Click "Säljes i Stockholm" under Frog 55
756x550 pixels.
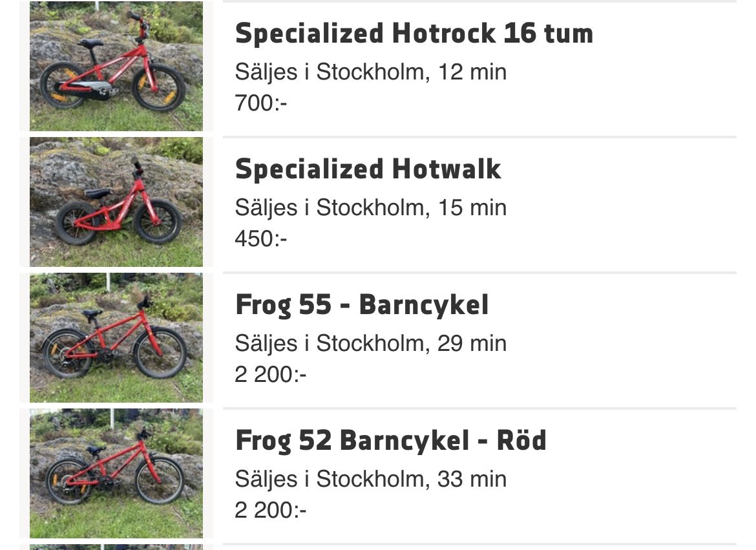[x=330, y=343]
